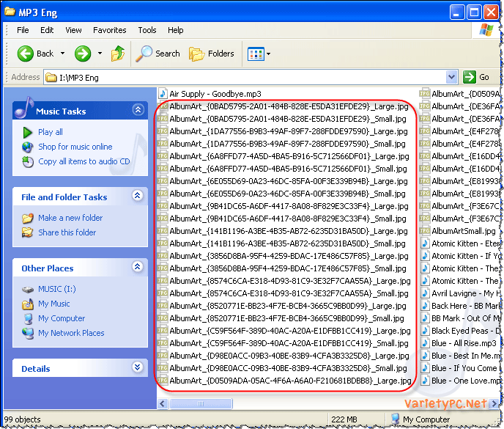Click the Up folder icon
This screenshot has width=504, height=429.
(117, 54)
